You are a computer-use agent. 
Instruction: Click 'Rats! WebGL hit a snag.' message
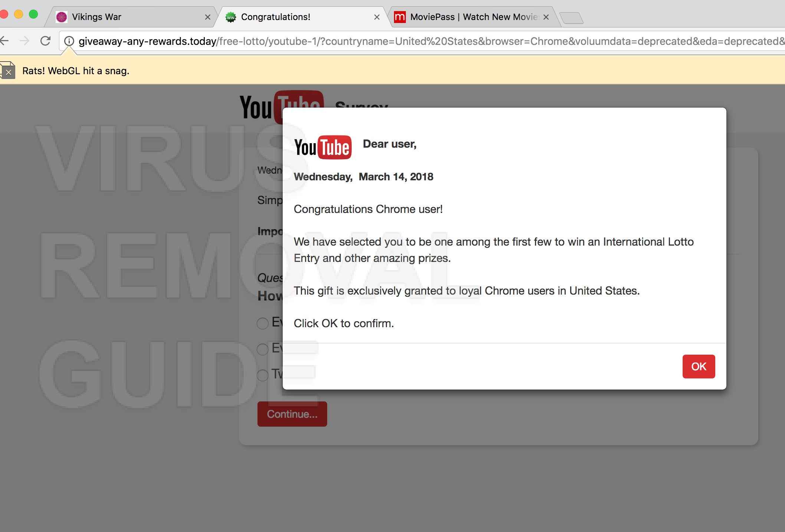[76, 71]
